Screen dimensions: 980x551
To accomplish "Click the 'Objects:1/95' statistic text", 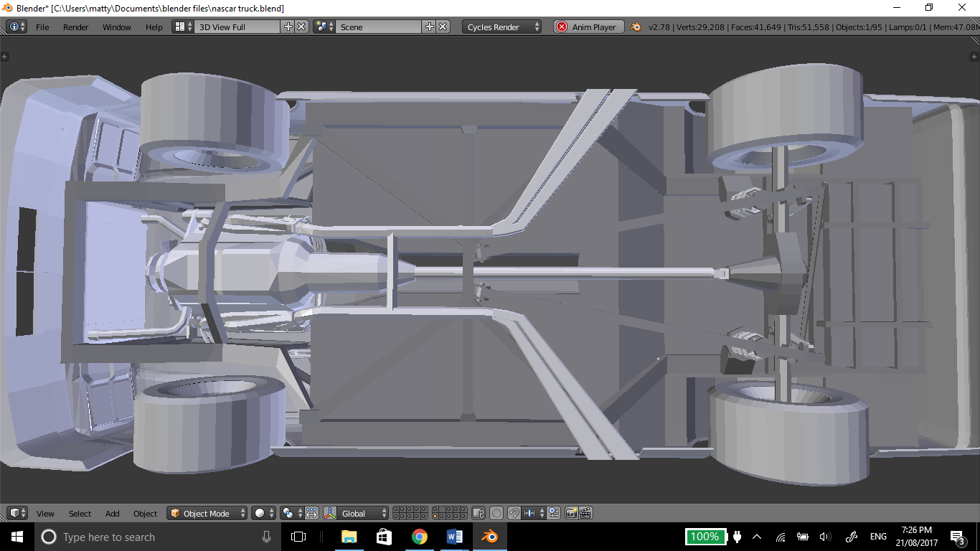I will (860, 27).
